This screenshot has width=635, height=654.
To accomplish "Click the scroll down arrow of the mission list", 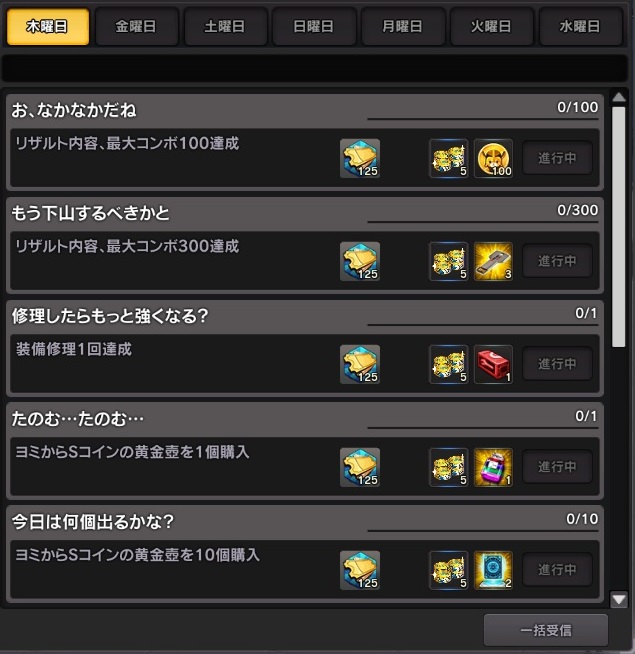I will click(x=619, y=600).
